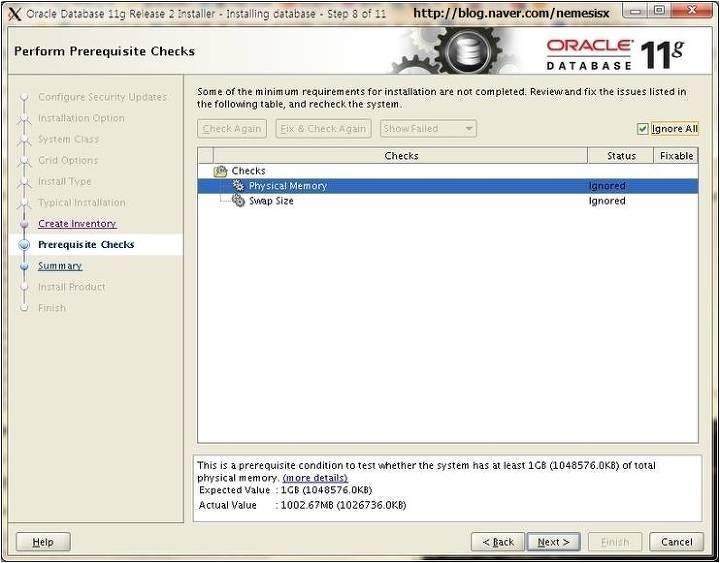The height and width of the screenshot is (563, 720).
Task: Click the Summary step bullet
Action: pos(24,266)
